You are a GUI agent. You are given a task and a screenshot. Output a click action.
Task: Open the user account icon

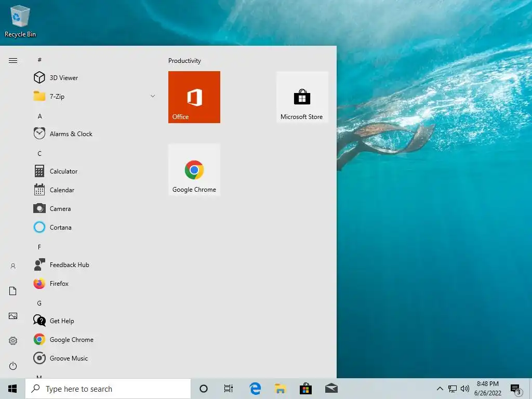pyautogui.click(x=13, y=266)
